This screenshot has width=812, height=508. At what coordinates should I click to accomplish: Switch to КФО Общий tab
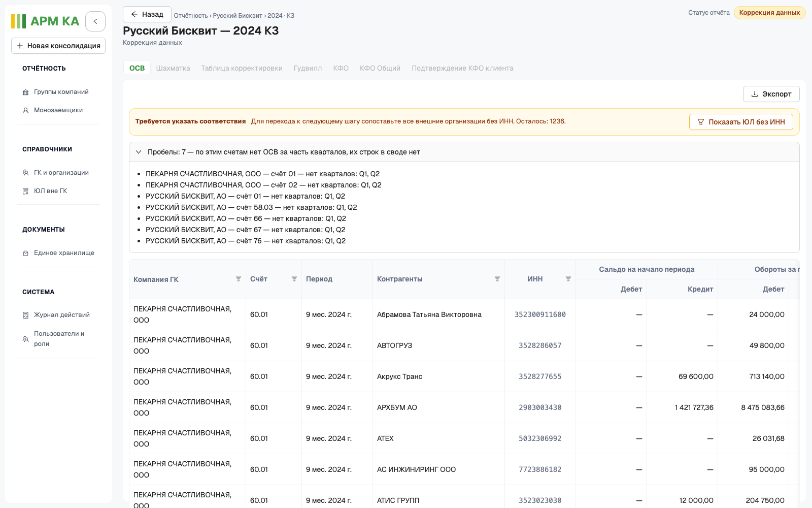[380, 68]
